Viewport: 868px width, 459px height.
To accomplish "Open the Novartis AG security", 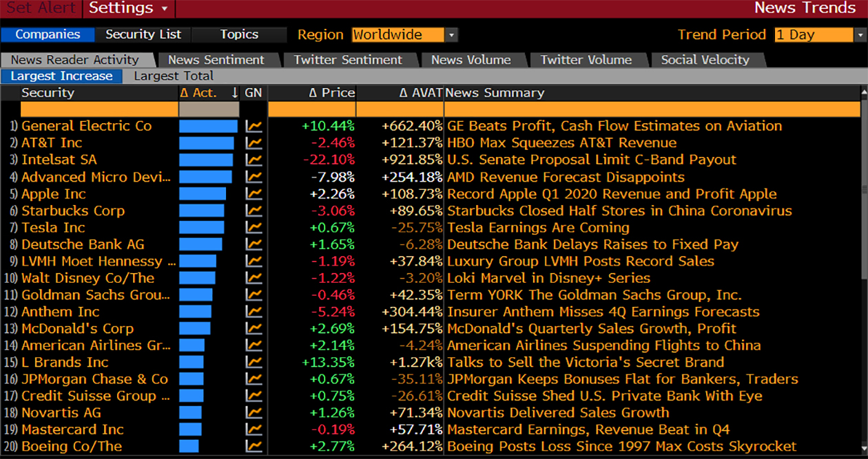I will [61, 413].
